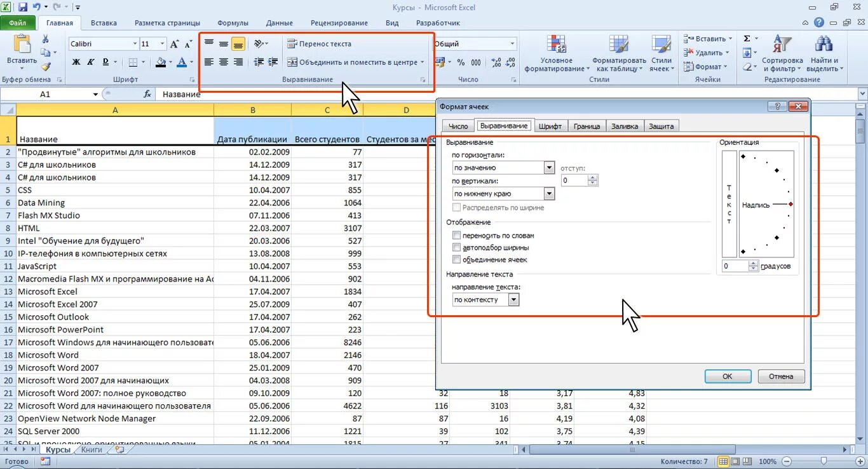The image size is (868, 469).
Task: Open the text Orientation icon menu
Action: click(261, 44)
